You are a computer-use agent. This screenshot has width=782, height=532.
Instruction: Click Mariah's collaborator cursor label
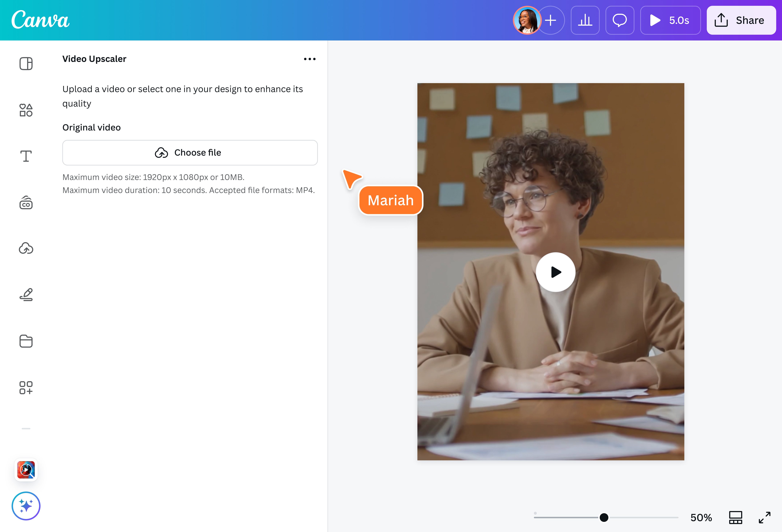pyautogui.click(x=390, y=200)
